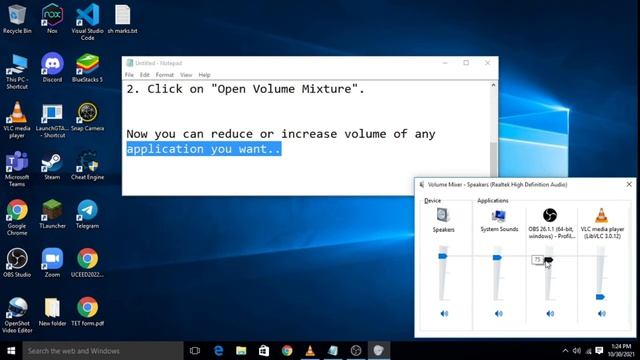Screen dimensions: 640x360
Task: Click the tray speaker volume icon
Action: tap(577, 351)
